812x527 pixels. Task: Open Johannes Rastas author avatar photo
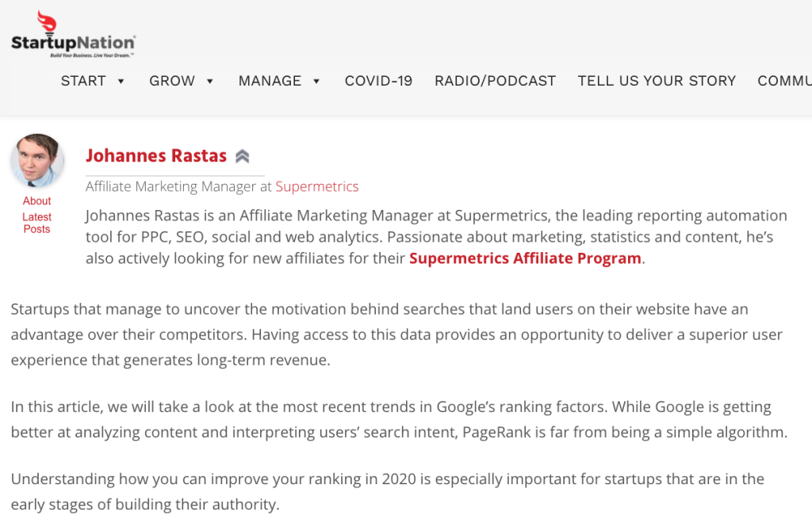click(37, 160)
